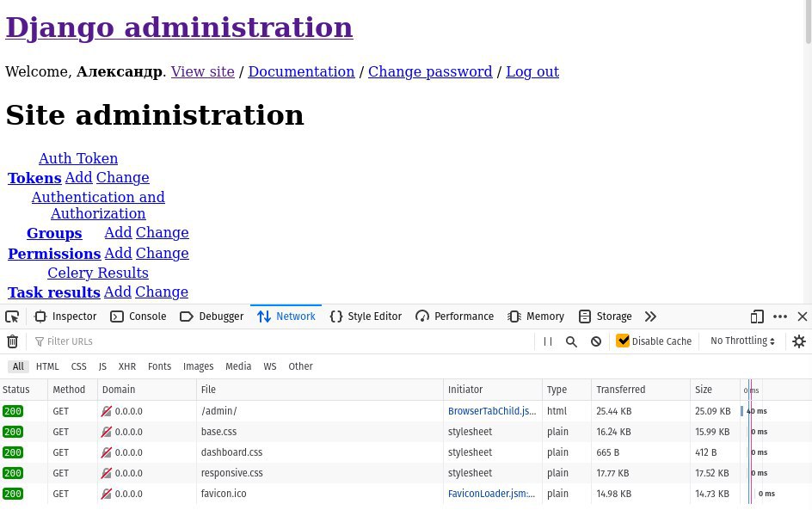Viewport: 812px width, 510px height.
Task: Select the favicon.ico request row
Action: coord(406,494)
